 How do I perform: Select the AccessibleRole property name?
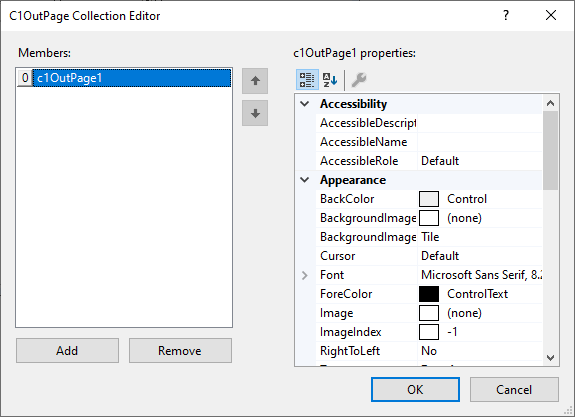point(359,161)
